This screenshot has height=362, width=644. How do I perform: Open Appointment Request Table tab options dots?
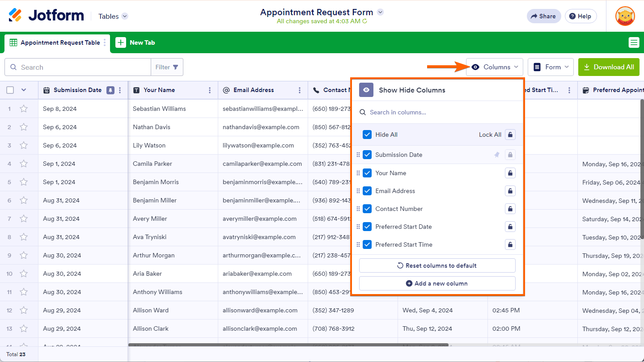[105, 42]
